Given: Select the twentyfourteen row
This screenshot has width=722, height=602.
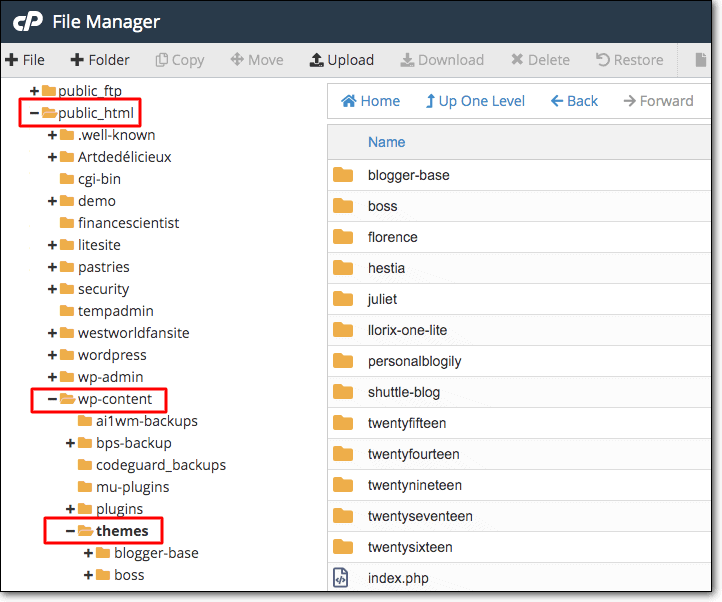Looking at the screenshot, I should [519, 454].
